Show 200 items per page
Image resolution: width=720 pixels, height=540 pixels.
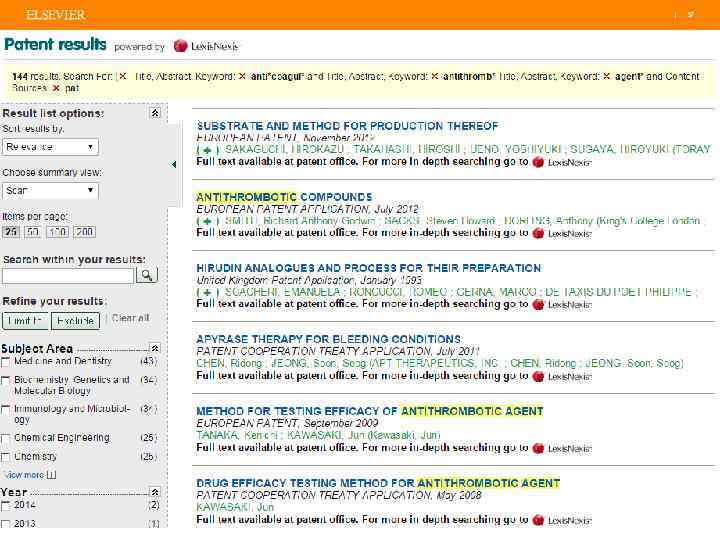84,231
